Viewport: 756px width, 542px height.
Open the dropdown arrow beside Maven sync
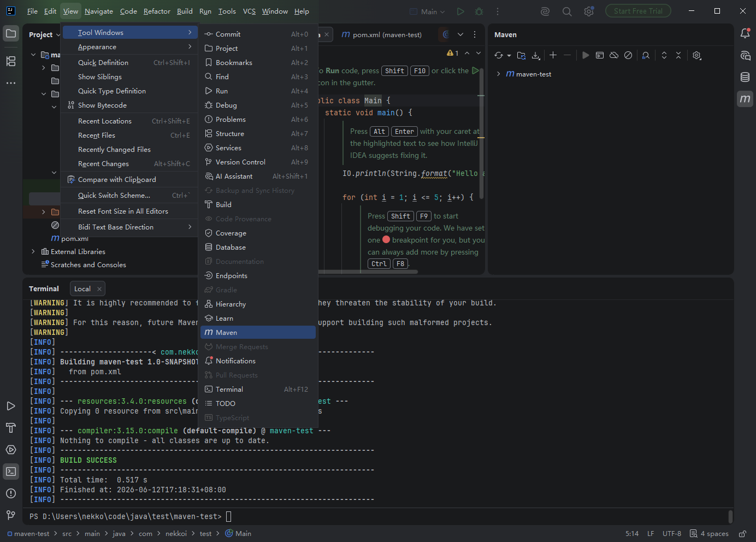pyautogui.click(x=509, y=55)
